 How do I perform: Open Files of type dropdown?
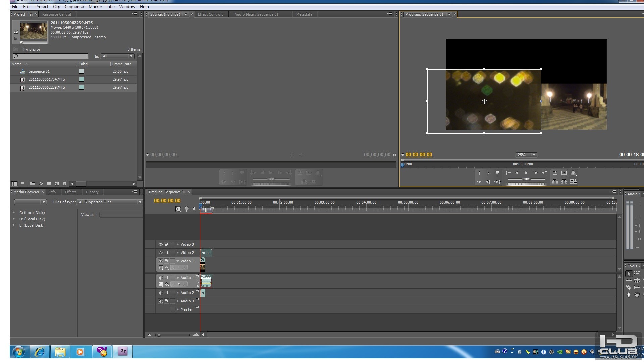pos(110,202)
